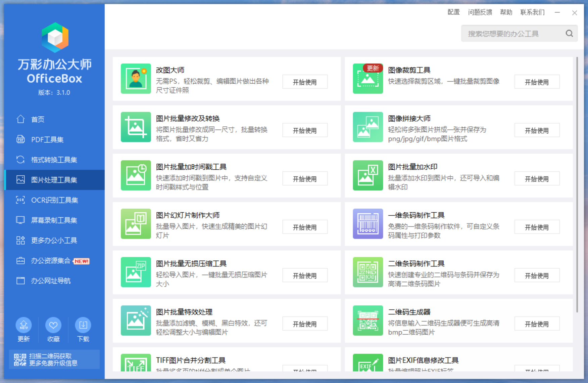Click 开始使用 for 图片批量加时间戳工具

[x=305, y=179]
